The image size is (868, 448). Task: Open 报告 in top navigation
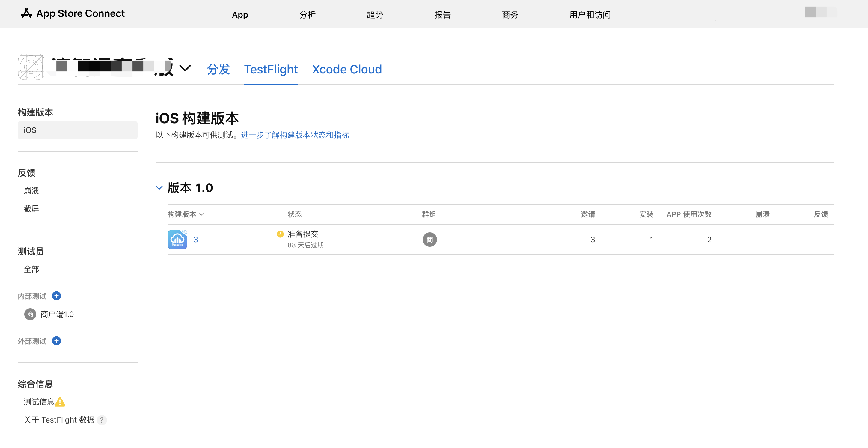click(442, 14)
